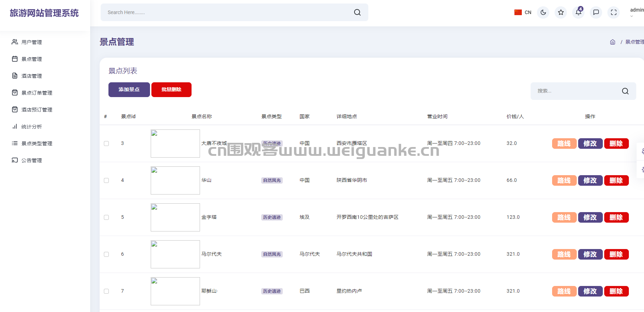Open 用户管理 in the sidebar
This screenshot has height=312, width=644.
click(x=32, y=42)
